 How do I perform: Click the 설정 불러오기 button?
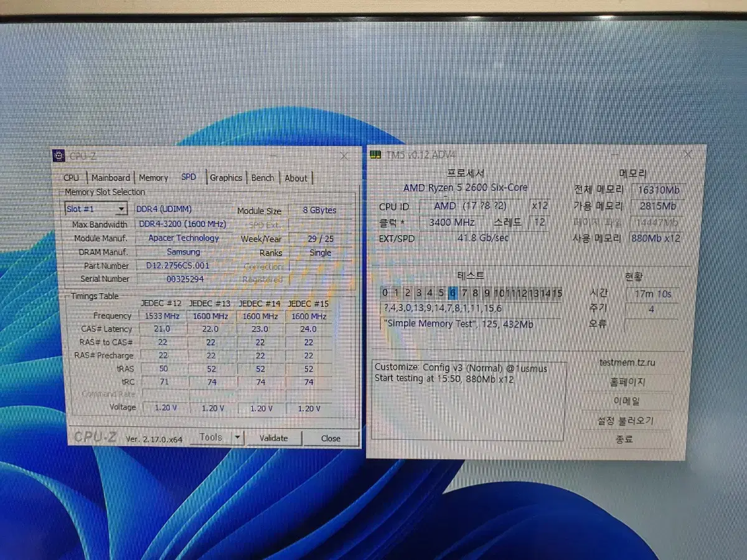click(626, 421)
